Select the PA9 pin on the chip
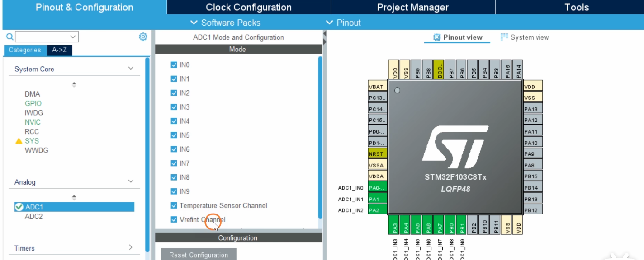The width and height of the screenshot is (644, 260). pyautogui.click(x=533, y=154)
